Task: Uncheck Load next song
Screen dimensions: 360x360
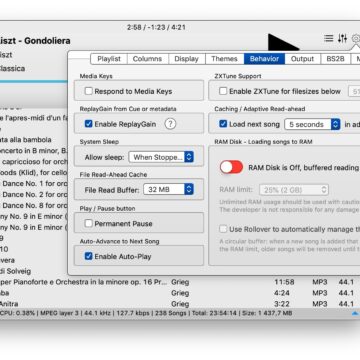Action: (x=223, y=124)
